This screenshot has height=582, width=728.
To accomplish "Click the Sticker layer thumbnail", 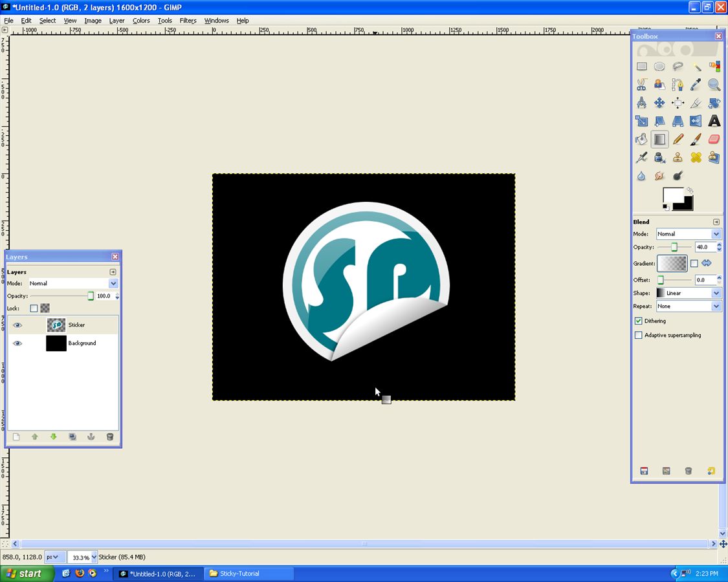I will coord(56,325).
